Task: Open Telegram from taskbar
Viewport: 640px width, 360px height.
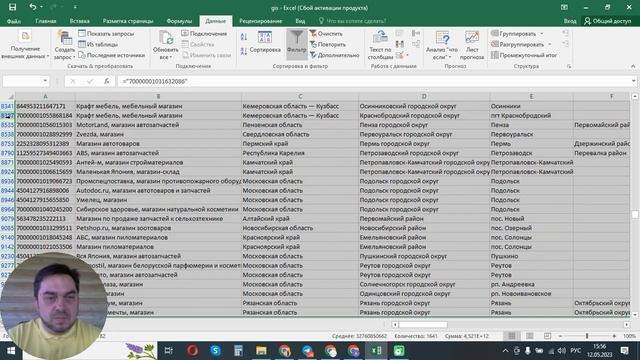Action: [x=307, y=351]
